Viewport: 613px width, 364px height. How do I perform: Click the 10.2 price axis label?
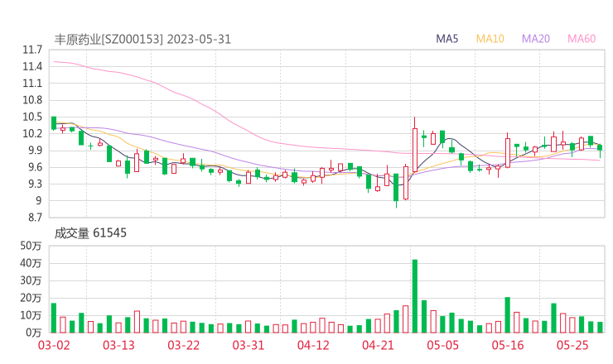32,133
